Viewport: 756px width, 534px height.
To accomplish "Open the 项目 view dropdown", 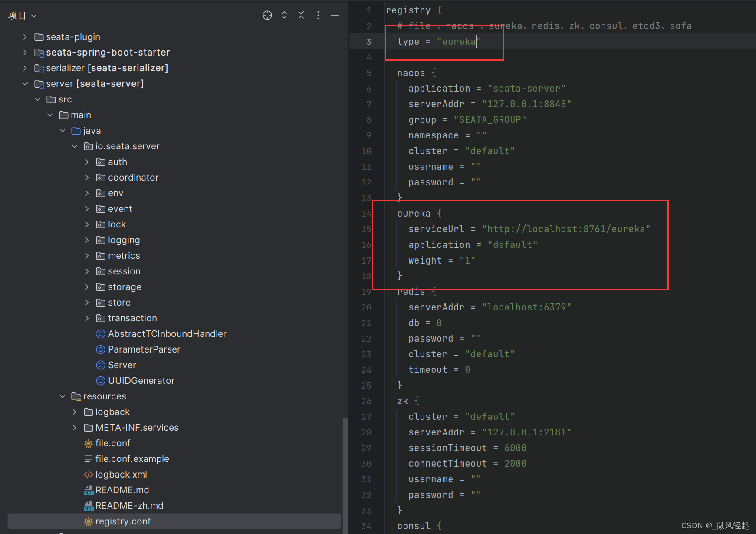I will click(23, 16).
